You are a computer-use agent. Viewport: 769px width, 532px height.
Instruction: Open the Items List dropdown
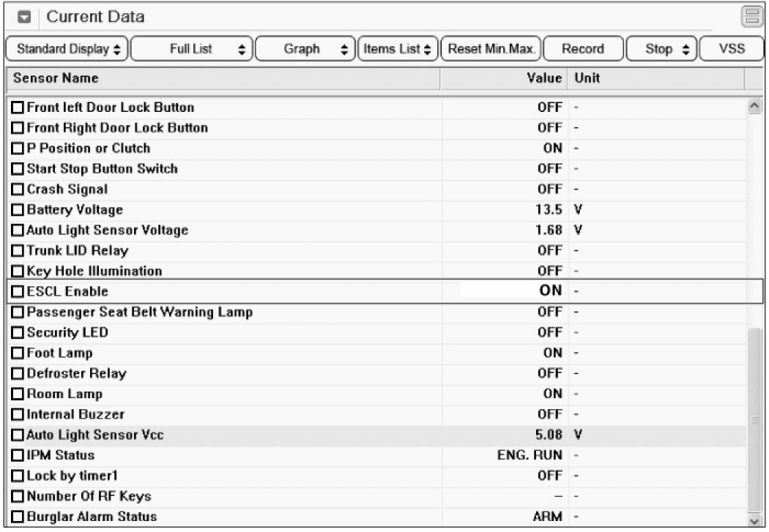coord(398,49)
